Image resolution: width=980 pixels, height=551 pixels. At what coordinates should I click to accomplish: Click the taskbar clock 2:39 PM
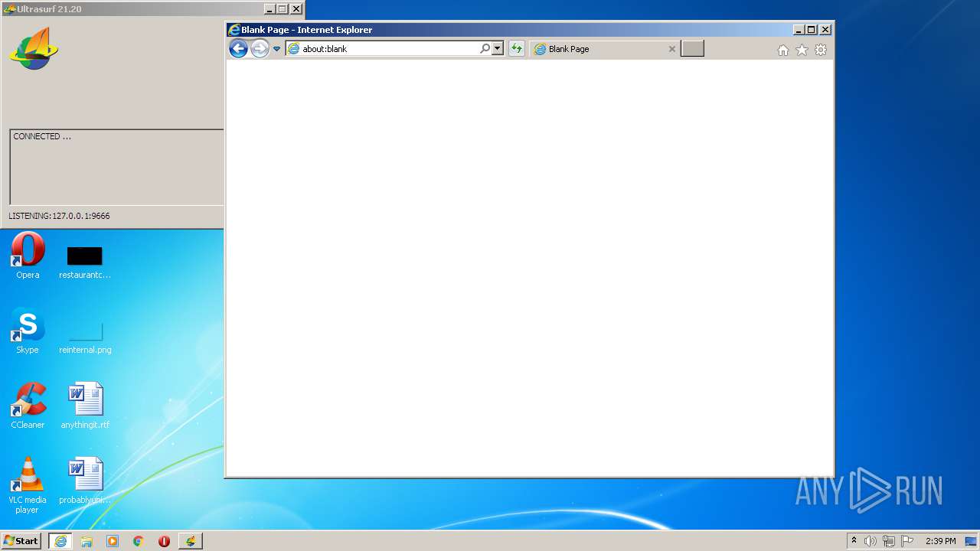[940, 541]
